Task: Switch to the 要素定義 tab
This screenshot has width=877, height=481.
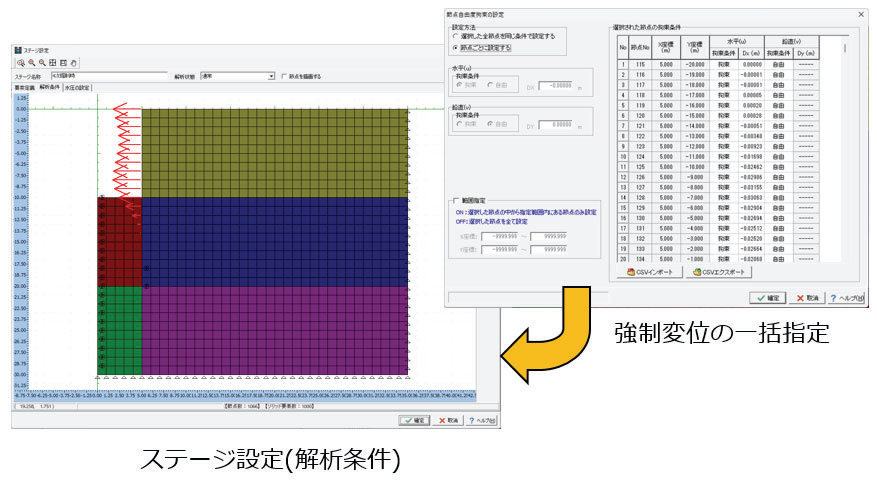Action: tap(24, 88)
